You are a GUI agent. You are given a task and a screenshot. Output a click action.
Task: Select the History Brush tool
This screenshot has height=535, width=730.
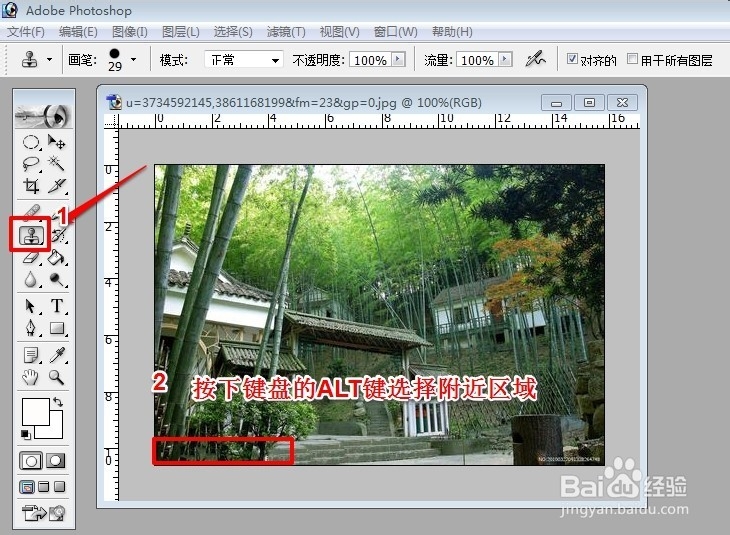click(x=58, y=235)
